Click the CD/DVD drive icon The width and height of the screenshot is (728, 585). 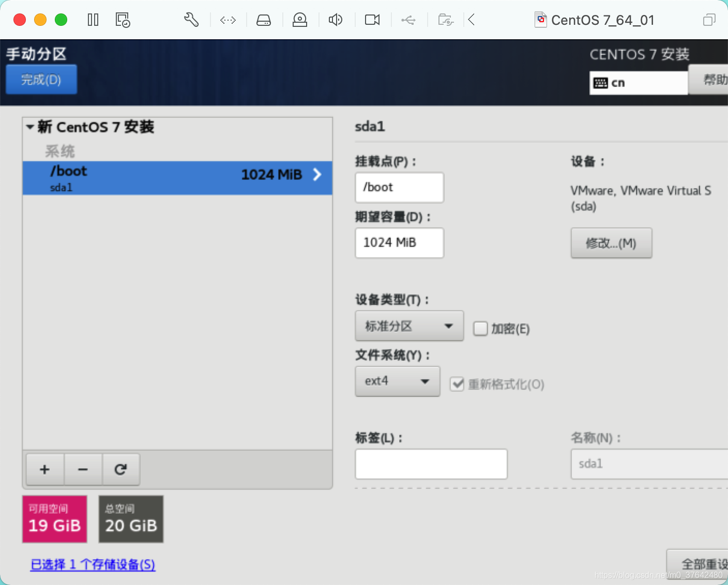[x=300, y=20]
